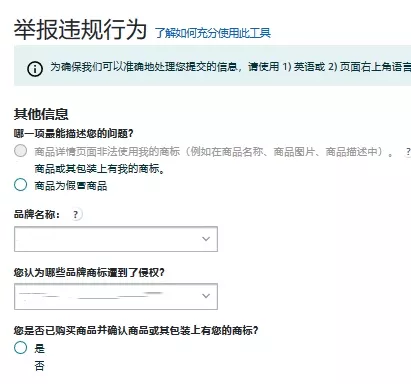Pick the 商品或其包装上有我的商标 option
Viewport: 411px width, 384px height.
[x=100, y=169]
